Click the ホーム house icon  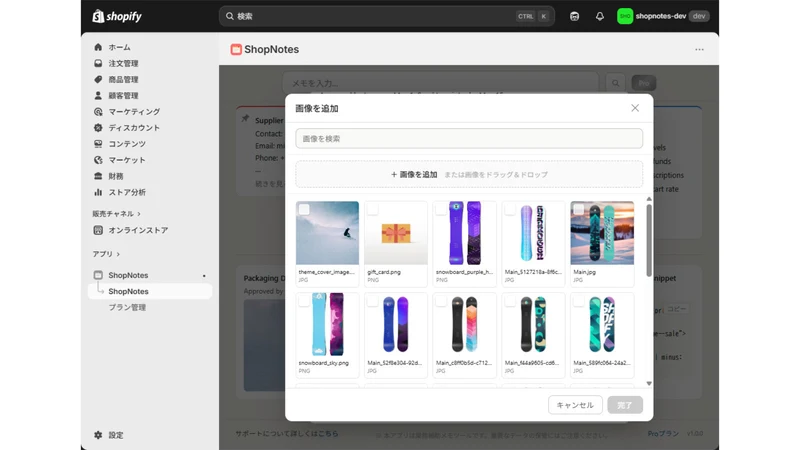point(98,47)
